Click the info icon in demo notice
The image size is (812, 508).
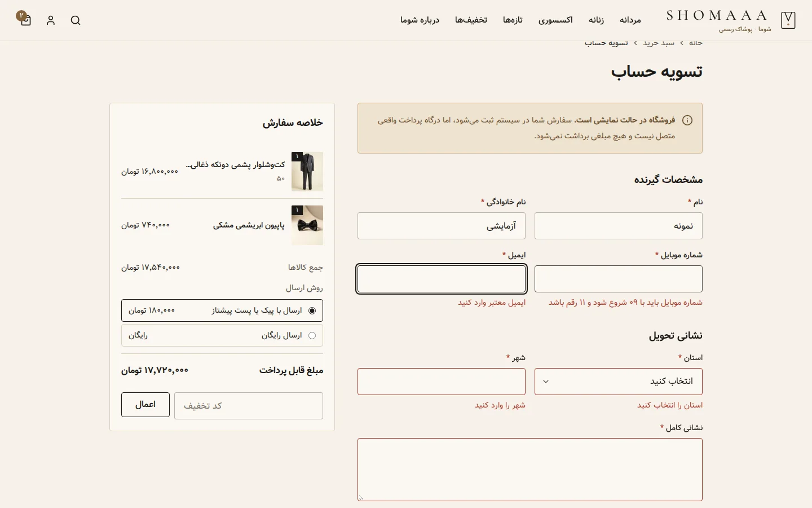pyautogui.click(x=687, y=120)
